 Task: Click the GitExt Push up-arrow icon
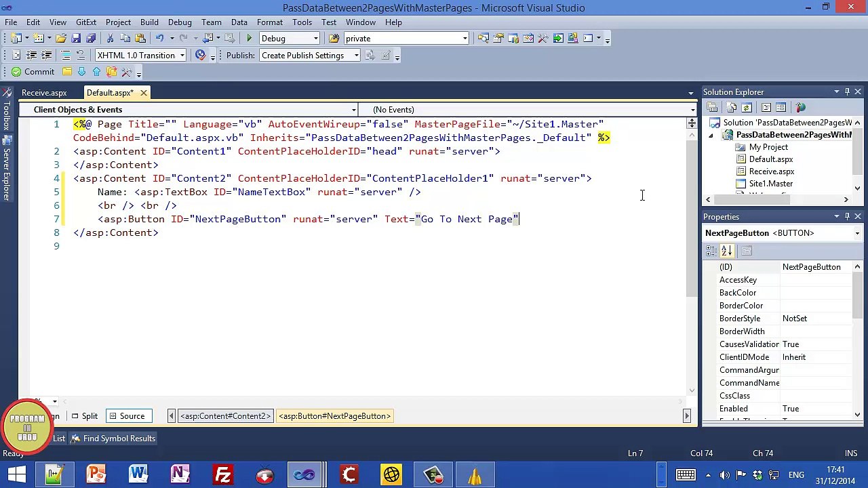pos(96,72)
